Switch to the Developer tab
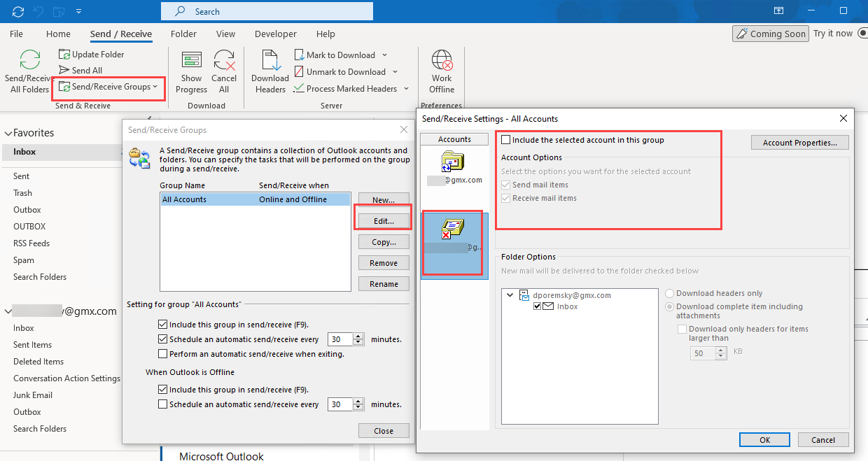Image resolution: width=868 pixels, height=461 pixels. coord(276,34)
